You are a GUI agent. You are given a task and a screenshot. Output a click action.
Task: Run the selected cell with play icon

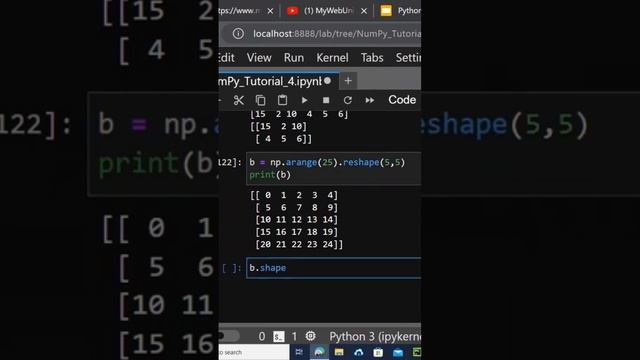(304, 100)
